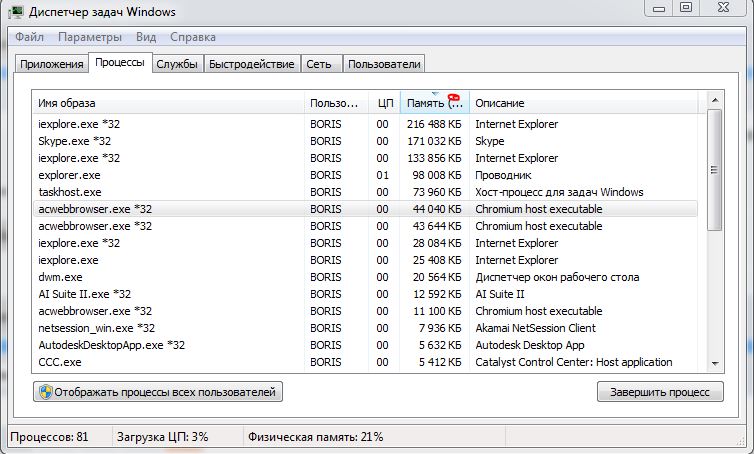The image size is (754, 454).
Task: Open the Справка menu
Action: [x=193, y=37]
